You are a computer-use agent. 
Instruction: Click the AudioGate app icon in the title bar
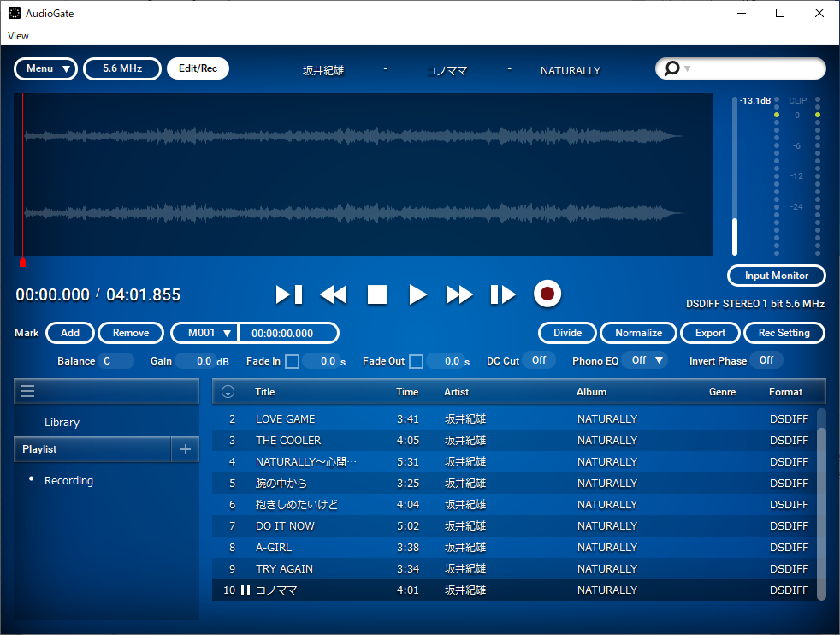click(x=15, y=13)
